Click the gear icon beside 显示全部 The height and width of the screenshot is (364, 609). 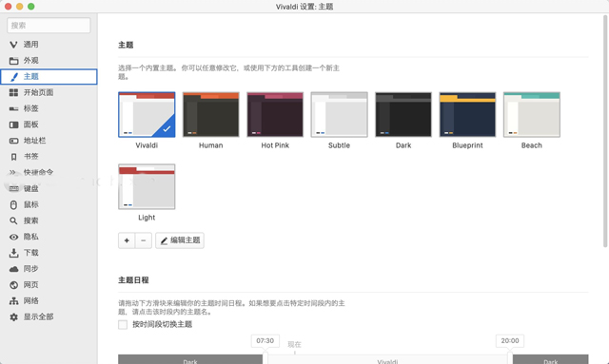pyautogui.click(x=13, y=317)
